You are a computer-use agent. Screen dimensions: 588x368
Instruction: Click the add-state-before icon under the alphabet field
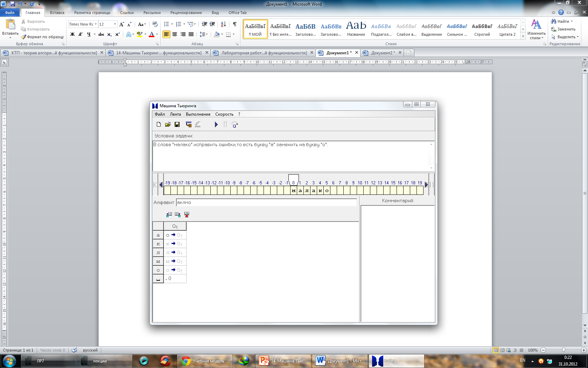click(169, 214)
